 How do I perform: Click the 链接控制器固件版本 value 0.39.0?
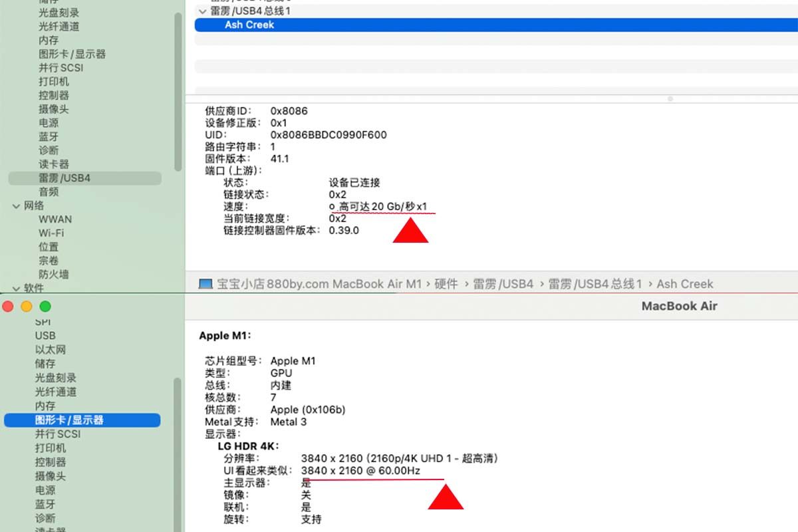tap(344, 231)
